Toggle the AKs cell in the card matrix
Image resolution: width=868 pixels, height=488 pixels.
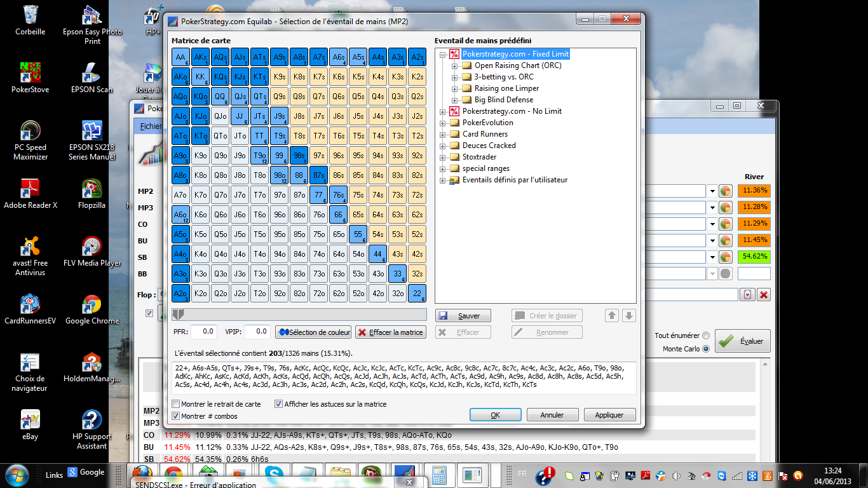click(201, 57)
